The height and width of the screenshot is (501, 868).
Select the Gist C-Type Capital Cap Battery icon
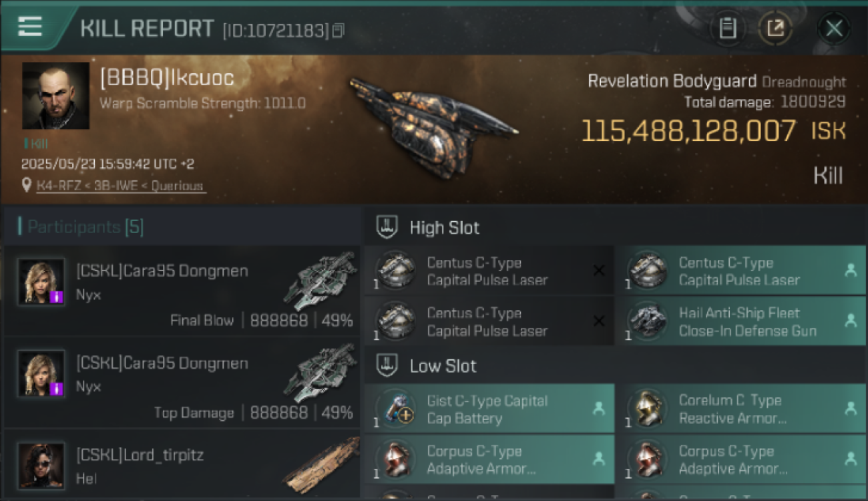coord(396,409)
